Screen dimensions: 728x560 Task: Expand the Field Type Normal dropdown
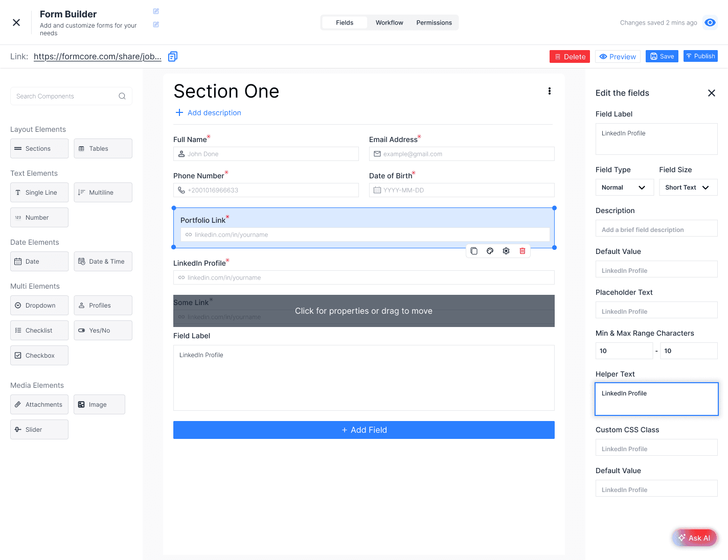(624, 188)
